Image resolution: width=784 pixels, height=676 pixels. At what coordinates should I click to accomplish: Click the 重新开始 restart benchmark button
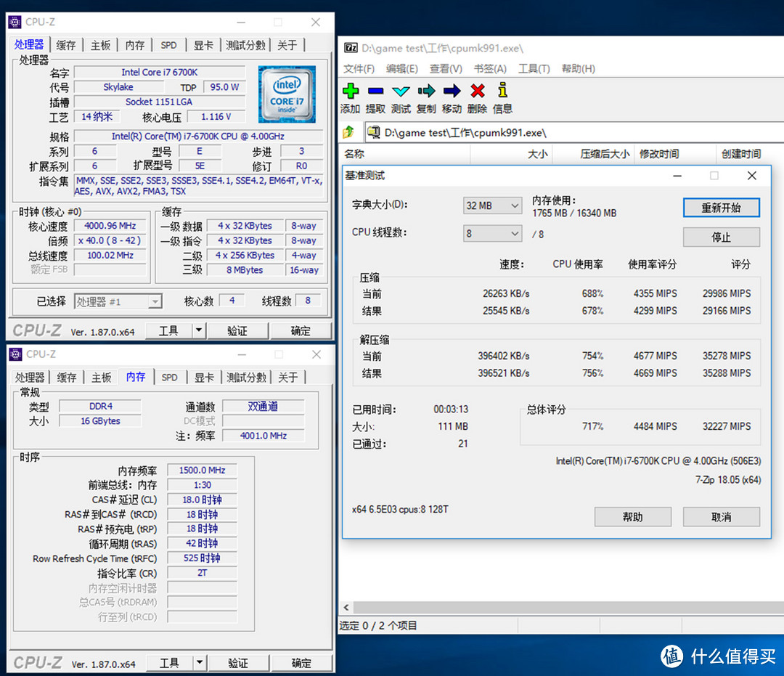[x=721, y=208]
